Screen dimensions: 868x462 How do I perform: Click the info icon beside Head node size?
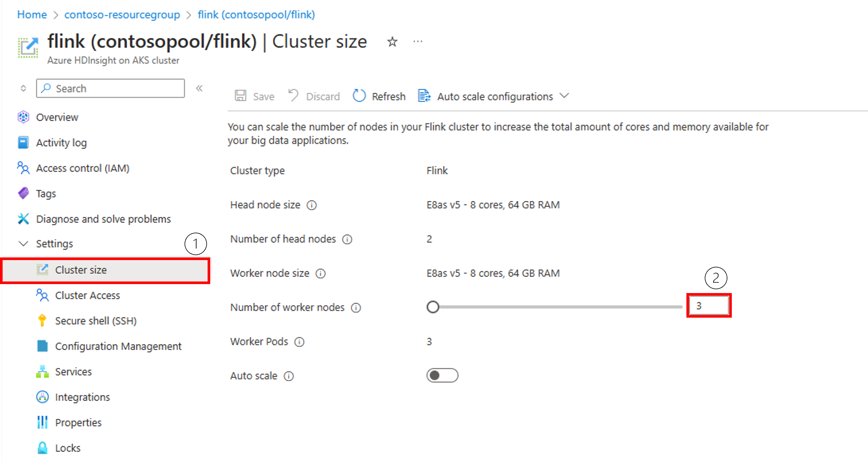click(x=312, y=205)
